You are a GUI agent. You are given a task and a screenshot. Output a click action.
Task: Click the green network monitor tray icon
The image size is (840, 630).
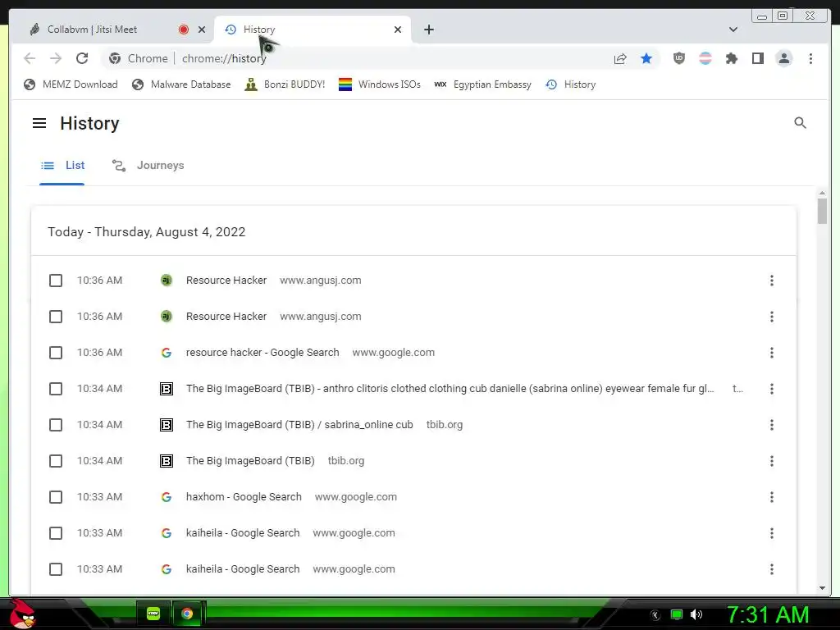[x=677, y=614]
